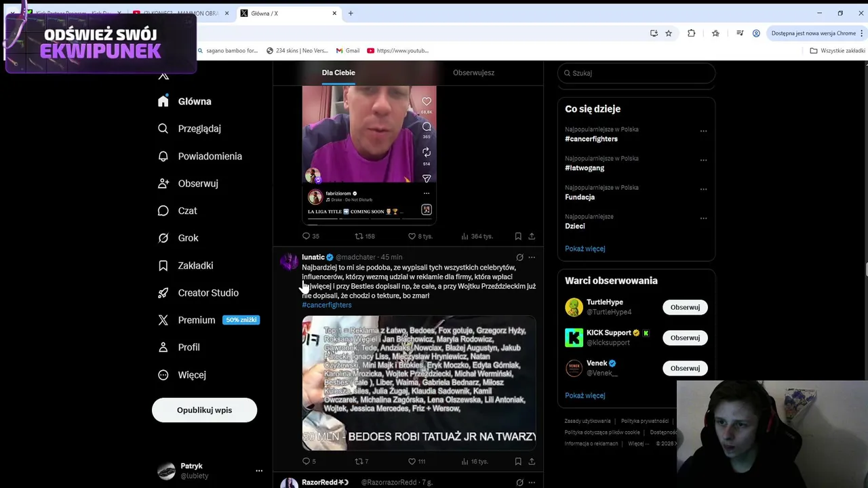Like lunatic's post with 111 likes
Image resolution: width=868 pixels, height=488 pixels.
(412, 461)
